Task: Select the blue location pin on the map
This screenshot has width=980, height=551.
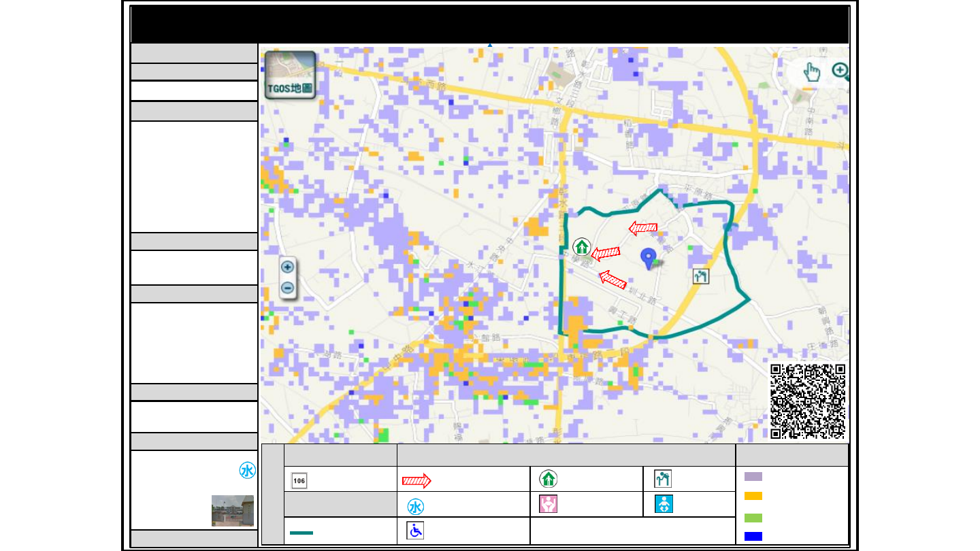Action: (649, 258)
